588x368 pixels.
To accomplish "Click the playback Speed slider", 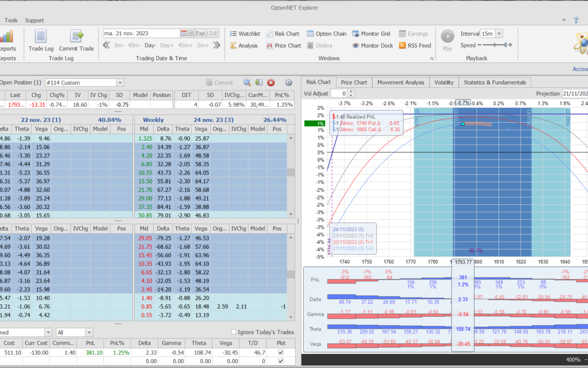I will [494, 46].
